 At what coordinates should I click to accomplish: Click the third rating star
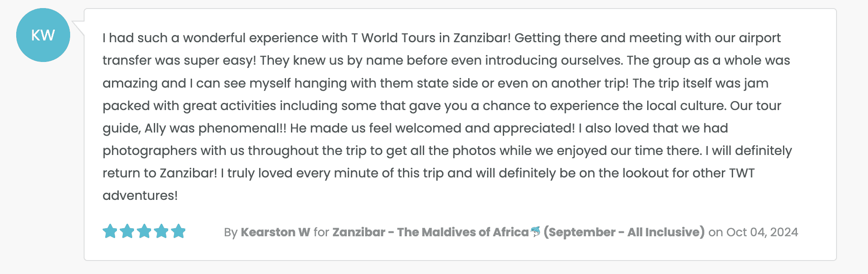point(144,231)
